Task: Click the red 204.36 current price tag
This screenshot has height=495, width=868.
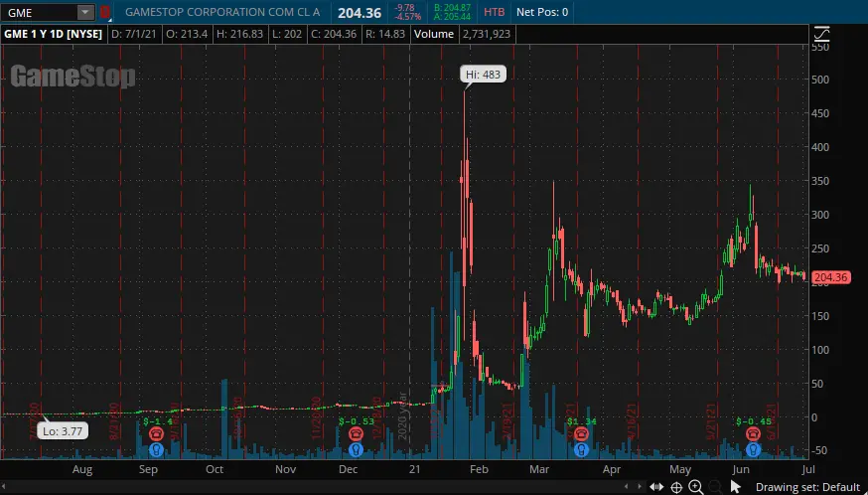Action: [831, 277]
